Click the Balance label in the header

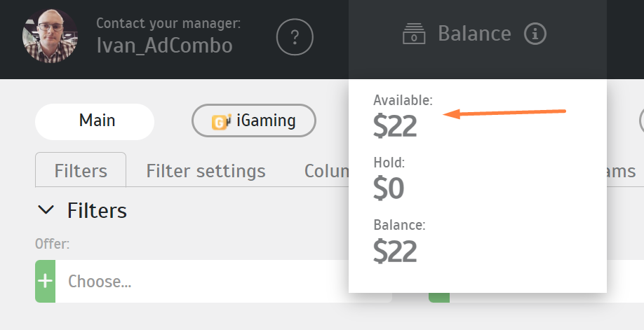pyautogui.click(x=474, y=33)
